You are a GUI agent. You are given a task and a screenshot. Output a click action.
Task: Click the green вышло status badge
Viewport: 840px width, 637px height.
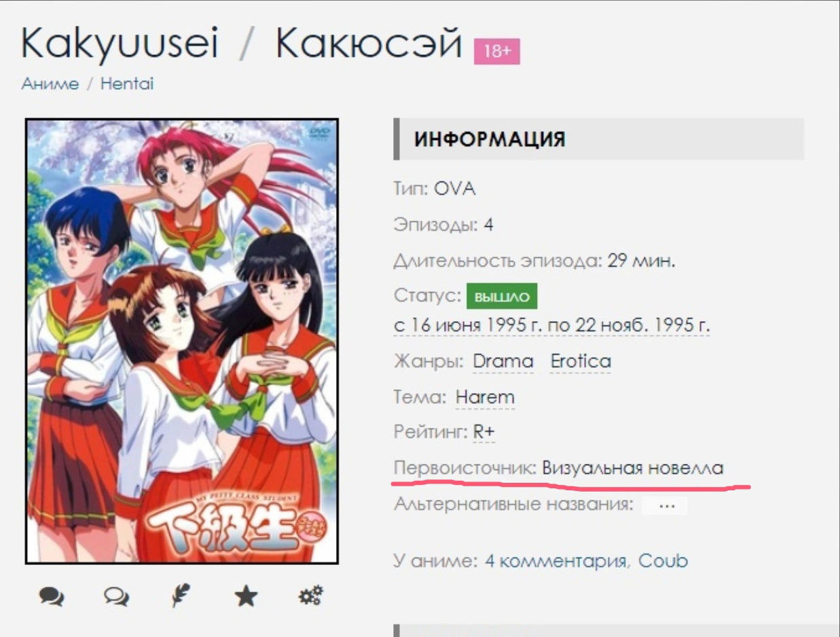coord(502,297)
